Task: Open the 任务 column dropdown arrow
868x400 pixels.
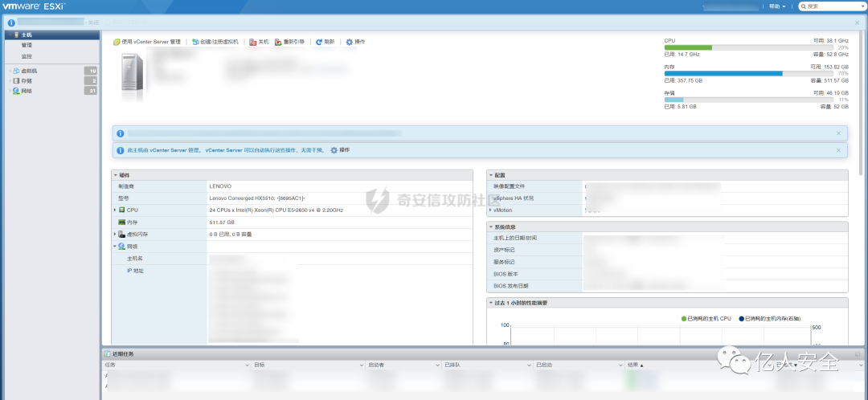Action: [248, 365]
